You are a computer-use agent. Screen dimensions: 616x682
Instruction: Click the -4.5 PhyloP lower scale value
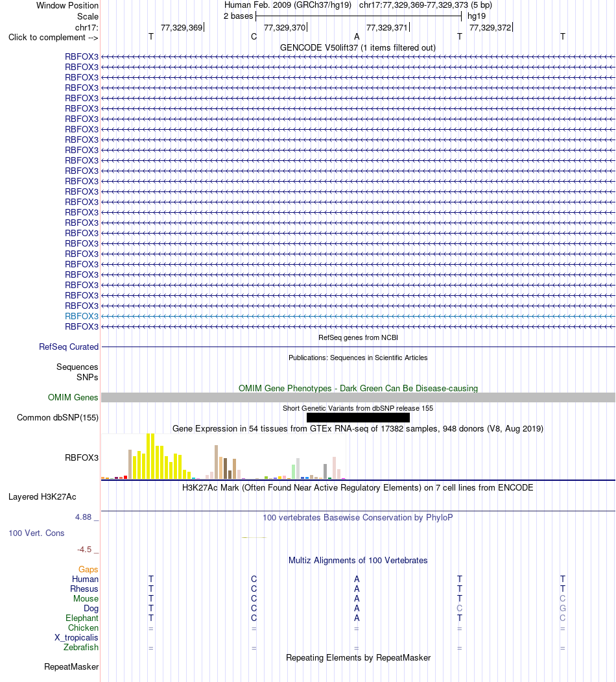(x=84, y=550)
